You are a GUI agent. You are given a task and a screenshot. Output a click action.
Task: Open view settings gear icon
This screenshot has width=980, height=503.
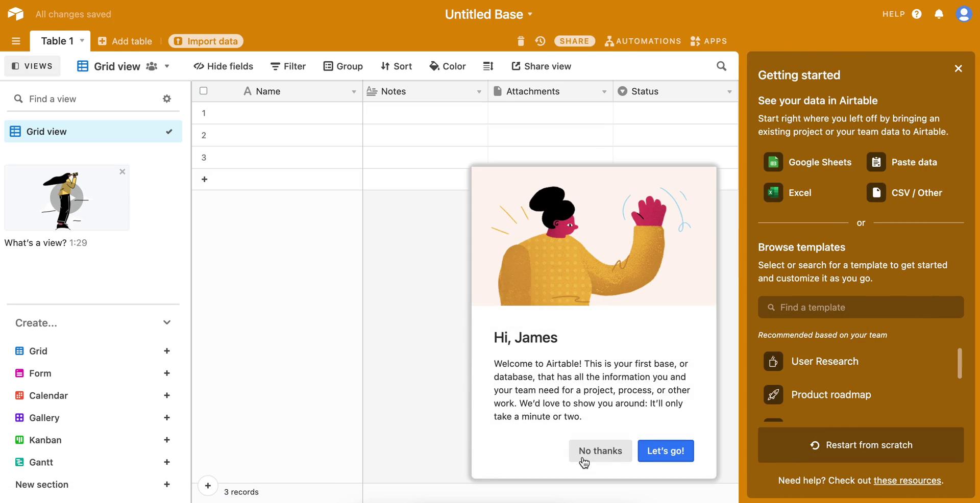point(167,98)
